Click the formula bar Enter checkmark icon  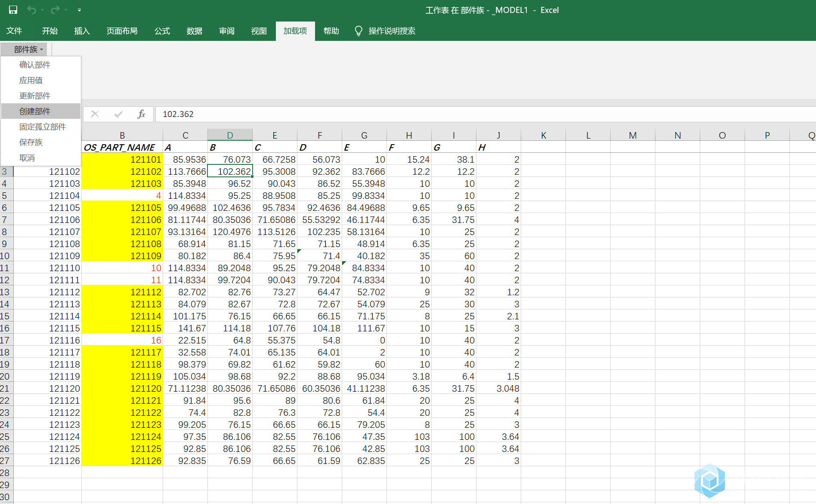[x=118, y=114]
